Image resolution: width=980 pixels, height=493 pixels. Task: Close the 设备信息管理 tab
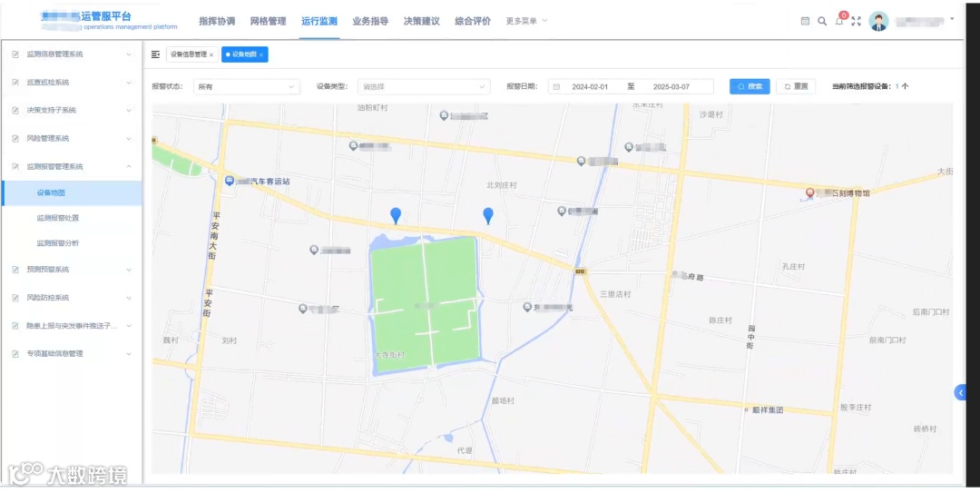point(211,55)
